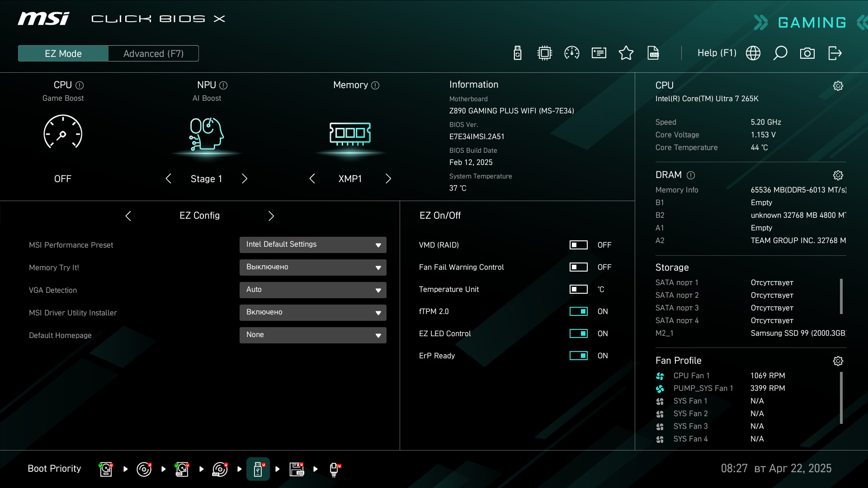This screenshot has width=868, height=488.
Task: Click the CPU Game Boost OFF label
Action: coord(63,179)
